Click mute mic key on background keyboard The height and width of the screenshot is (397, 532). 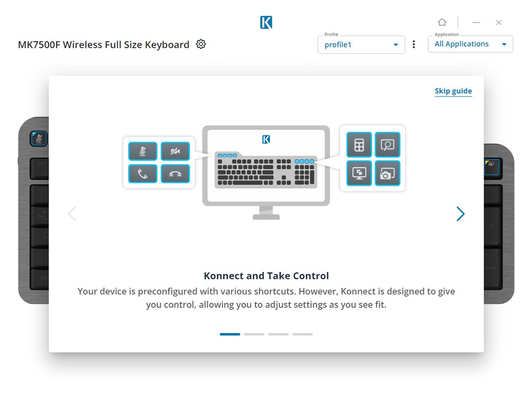[39, 138]
